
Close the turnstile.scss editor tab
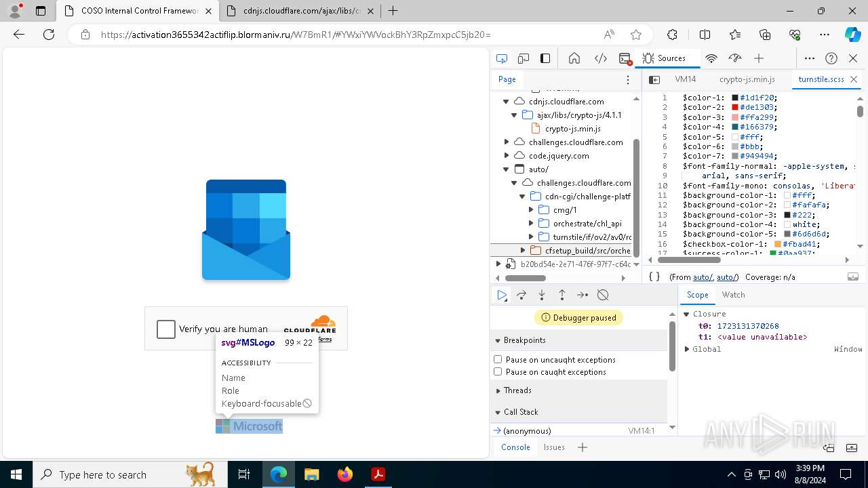[854, 79]
